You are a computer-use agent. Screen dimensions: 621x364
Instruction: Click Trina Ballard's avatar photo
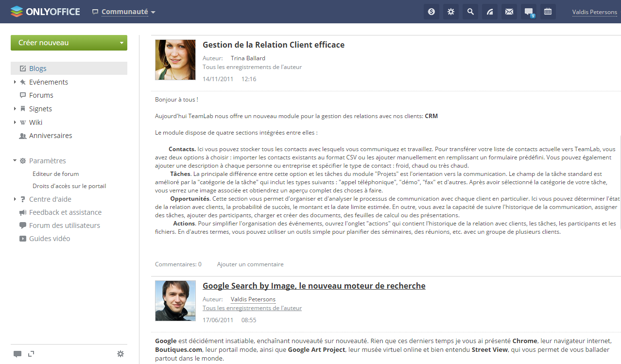coord(175,60)
